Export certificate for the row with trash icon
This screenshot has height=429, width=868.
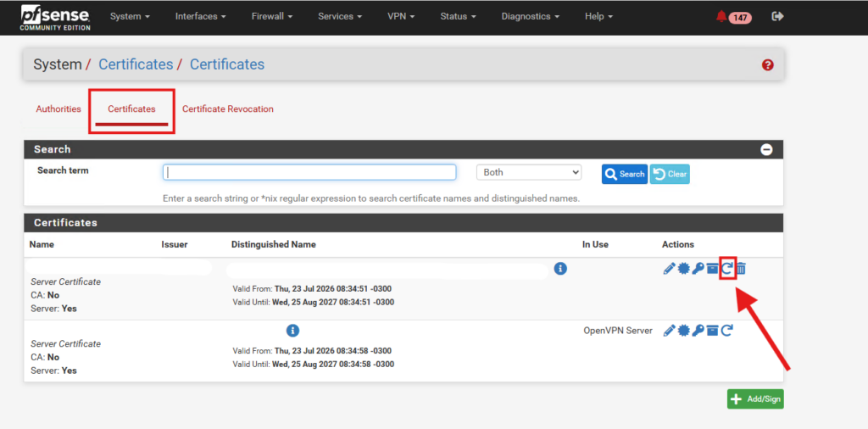pos(684,269)
